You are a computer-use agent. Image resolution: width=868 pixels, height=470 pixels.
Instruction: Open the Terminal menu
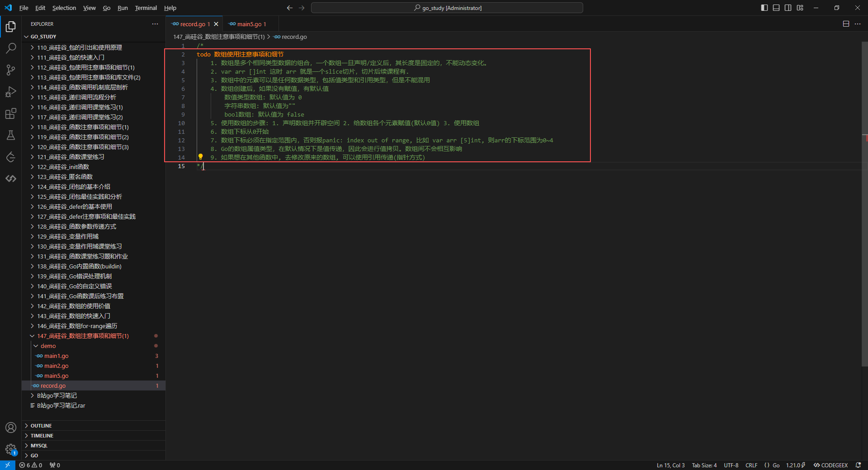point(146,8)
